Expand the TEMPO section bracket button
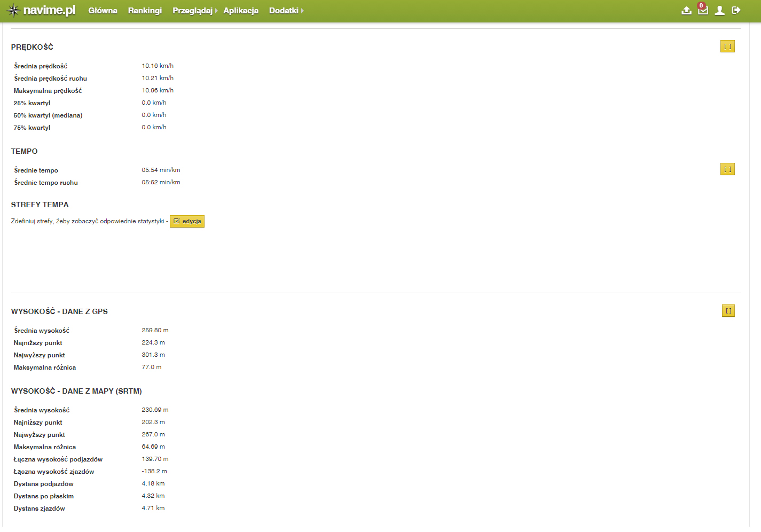 [727, 169]
